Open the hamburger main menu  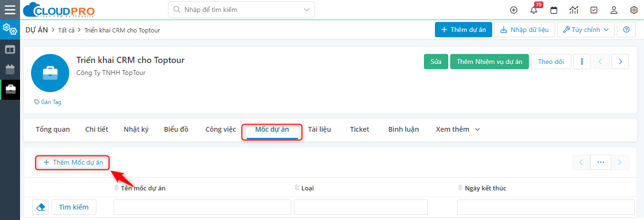(x=10, y=10)
